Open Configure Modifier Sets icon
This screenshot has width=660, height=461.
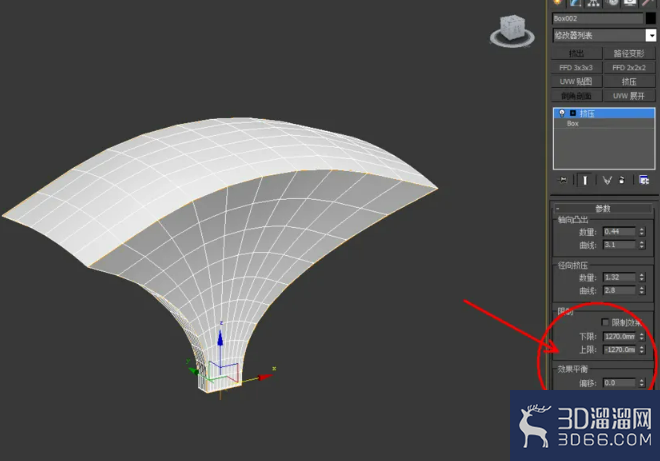click(644, 180)
